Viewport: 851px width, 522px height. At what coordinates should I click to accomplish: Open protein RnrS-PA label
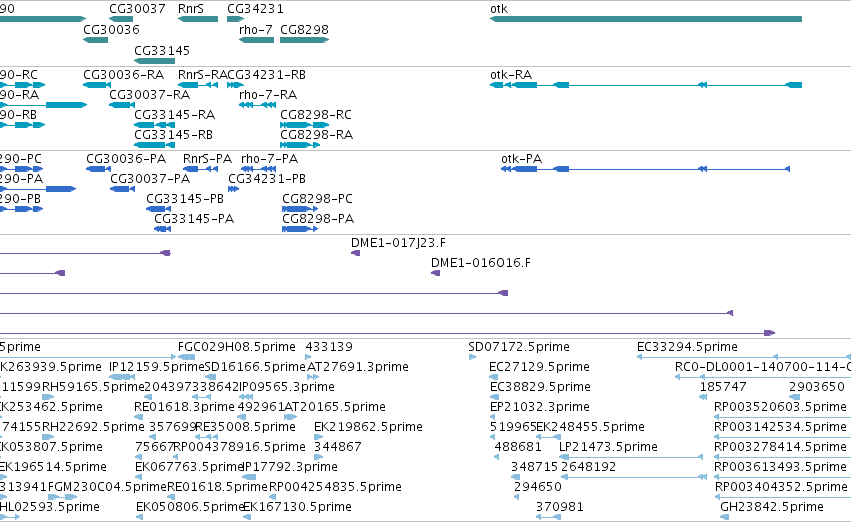click(207, 158)
